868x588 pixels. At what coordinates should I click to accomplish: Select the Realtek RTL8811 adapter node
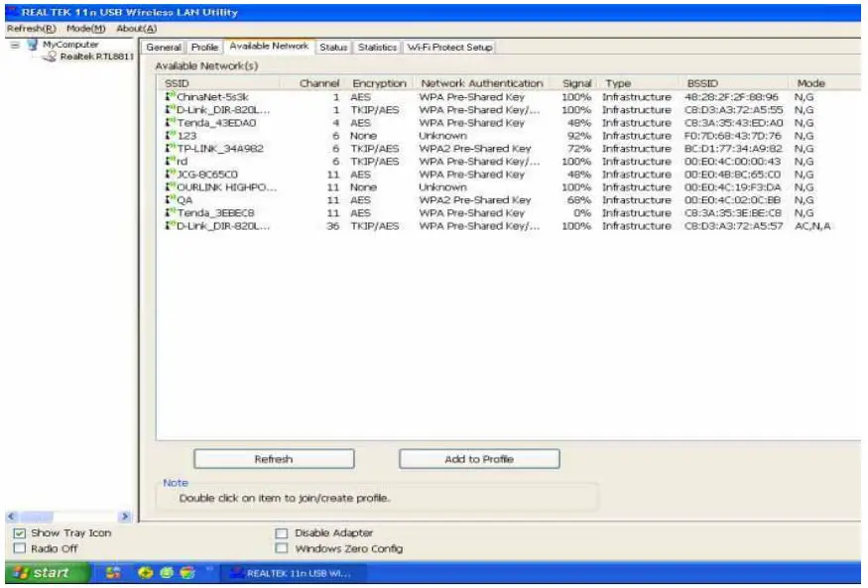pos(96,57)
